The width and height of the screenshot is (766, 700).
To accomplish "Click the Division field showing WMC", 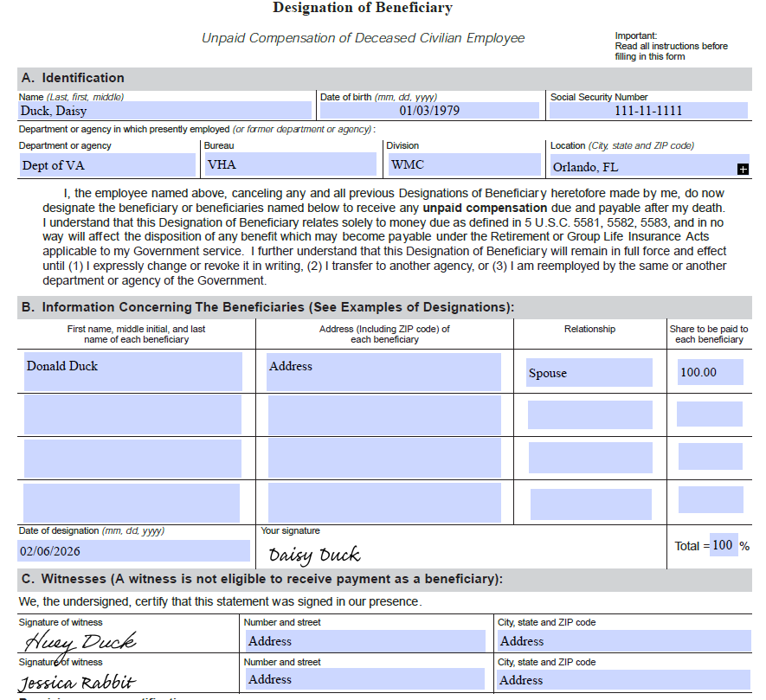I will (465, 164).
